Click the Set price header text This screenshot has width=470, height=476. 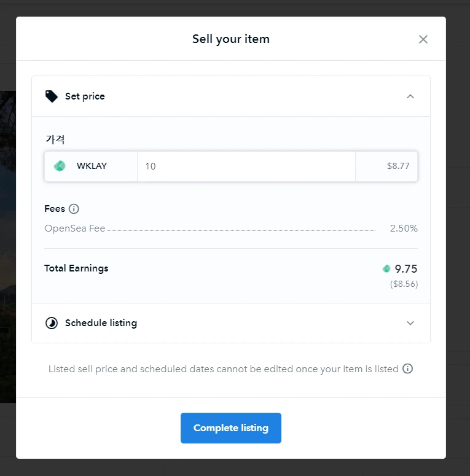point(85,96)
